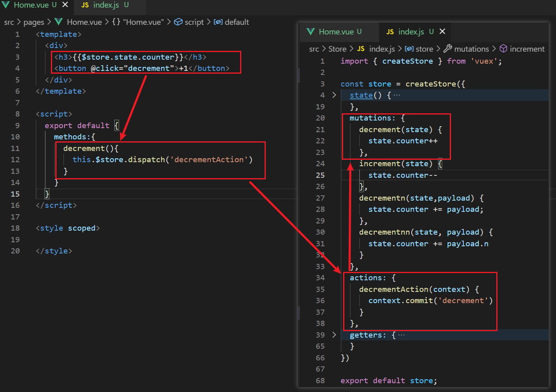This screenshot has width=556, height=392.
Task: Click the Vue icon in left breadcrumb
Action: tap(59, 22)
